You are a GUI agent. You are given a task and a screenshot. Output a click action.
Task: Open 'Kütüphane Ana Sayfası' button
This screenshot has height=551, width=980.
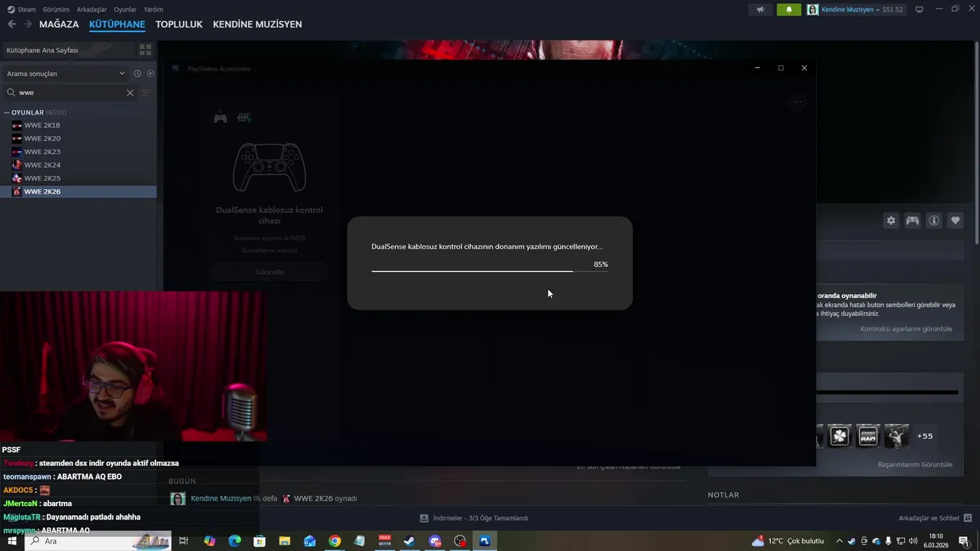pyautogui.click(x=67, y=50)
